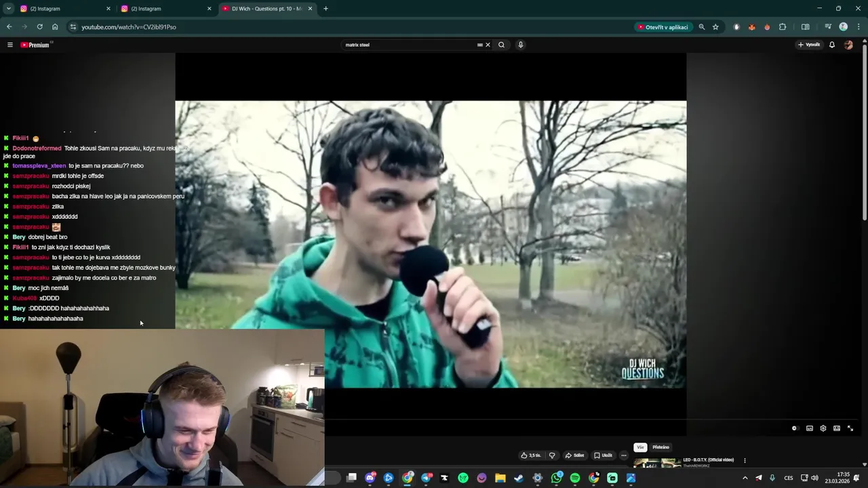Go back in browser history
868x488 pixels.
pos(9,27)
